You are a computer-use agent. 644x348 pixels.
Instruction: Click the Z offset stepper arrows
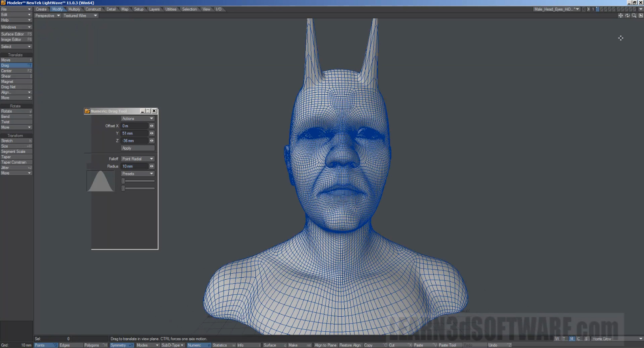coord(152,141)
